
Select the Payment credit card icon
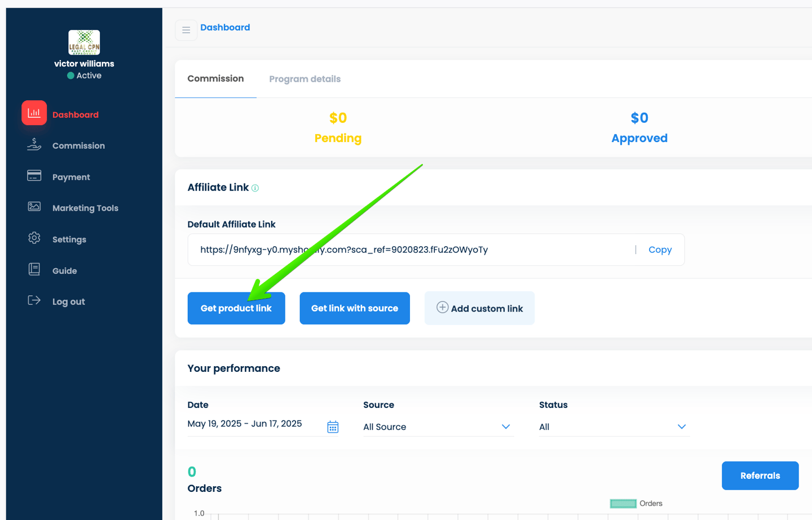34,176
